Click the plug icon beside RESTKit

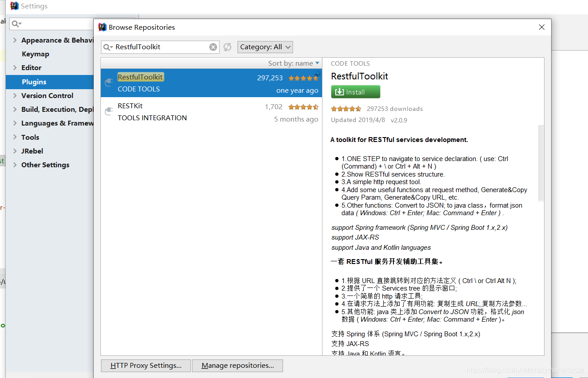click(x=108, y=111)
